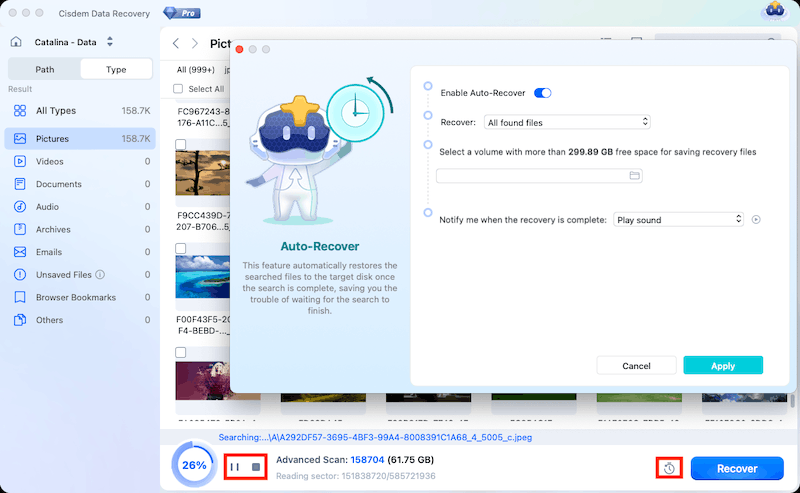The width and height of the screenshot is (800, 493).
Task: Click the home icon in sidebar
Action: pos(16,42)
